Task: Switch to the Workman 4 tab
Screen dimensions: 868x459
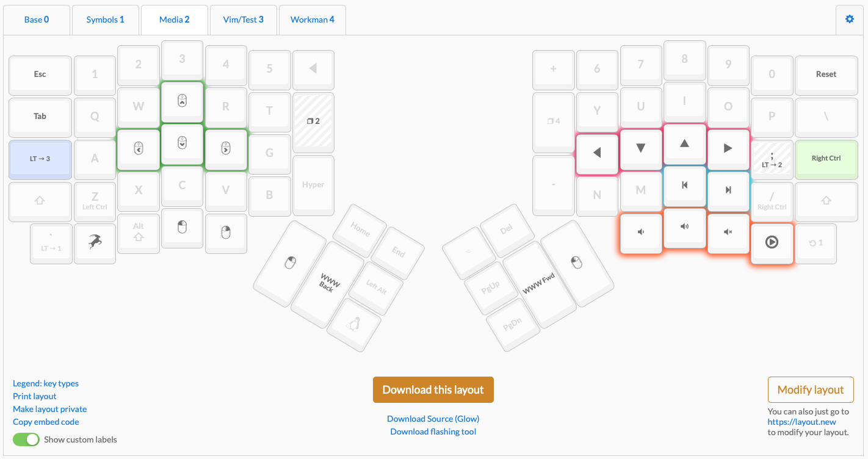Action: 312,20
